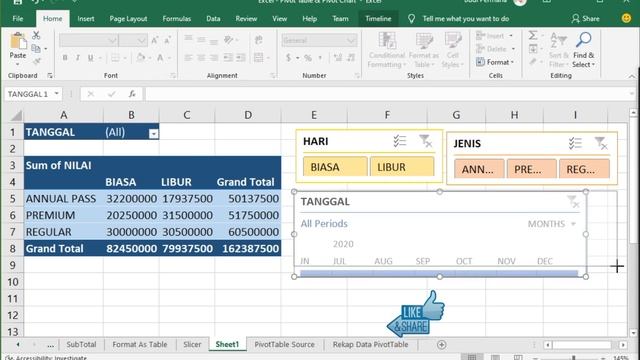Viewport: 640px width, 360px height.
Task: Open Cell Styles gallery
Action: click(x=453, y=50)
